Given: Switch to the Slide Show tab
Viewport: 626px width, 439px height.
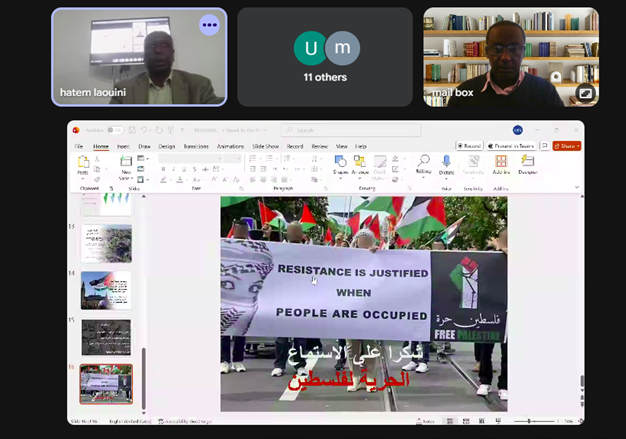Looking at the screenshot, I should 265,146.
